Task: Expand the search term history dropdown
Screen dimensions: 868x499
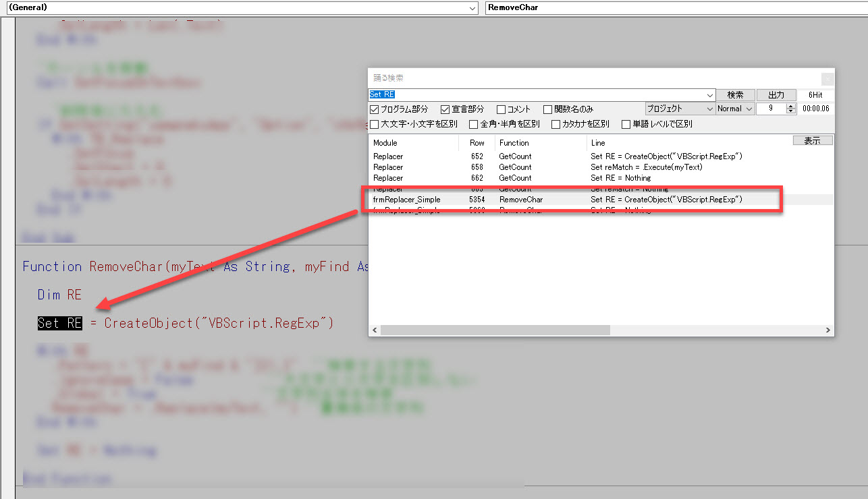Action: [709, 95]
